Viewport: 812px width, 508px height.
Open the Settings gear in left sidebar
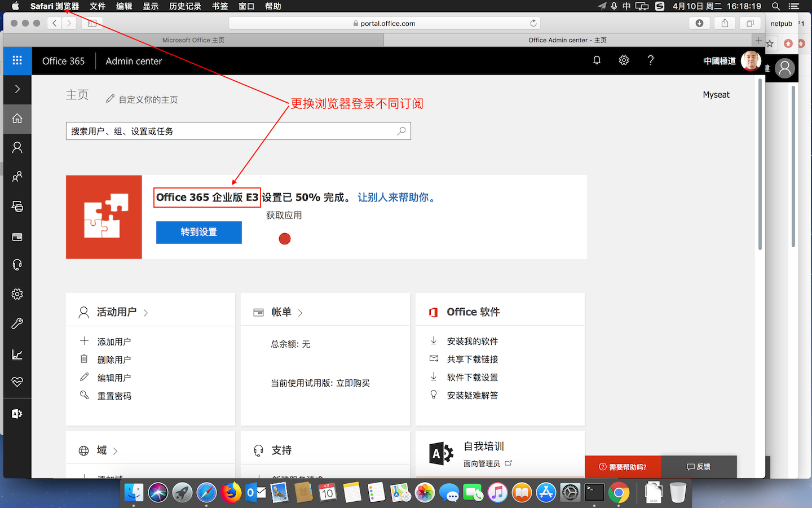pos(17,295)
